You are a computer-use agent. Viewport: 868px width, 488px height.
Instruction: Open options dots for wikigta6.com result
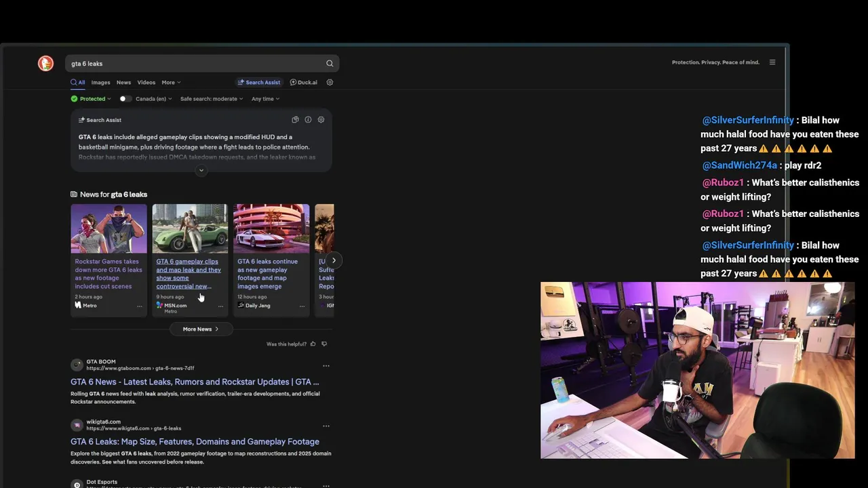tap(326, 426)
